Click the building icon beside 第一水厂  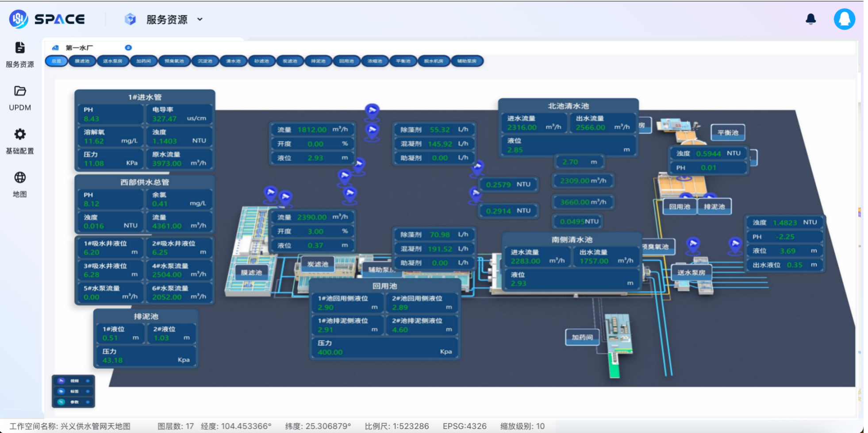(x=55, y=47)
